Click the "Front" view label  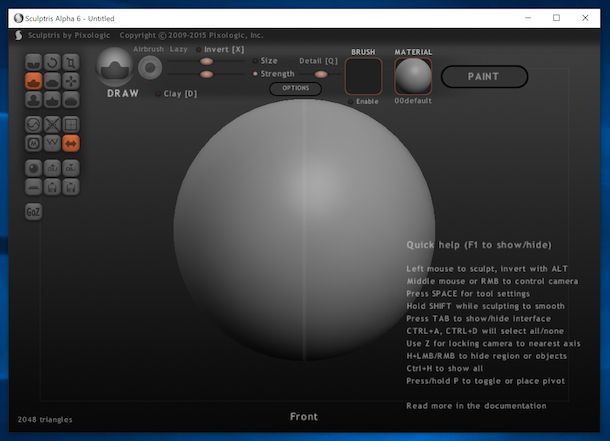[x=304, y=416]
